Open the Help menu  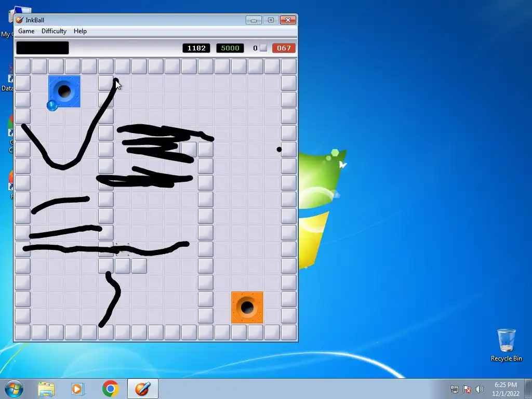pos(80,31)
